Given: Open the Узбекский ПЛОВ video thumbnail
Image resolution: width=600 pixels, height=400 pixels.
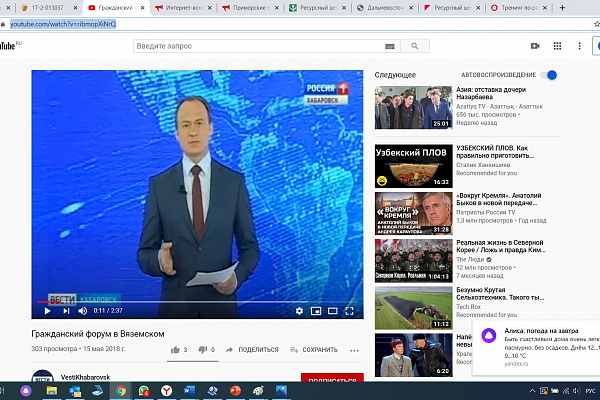Looking at the screenshot, I should 413,166.
